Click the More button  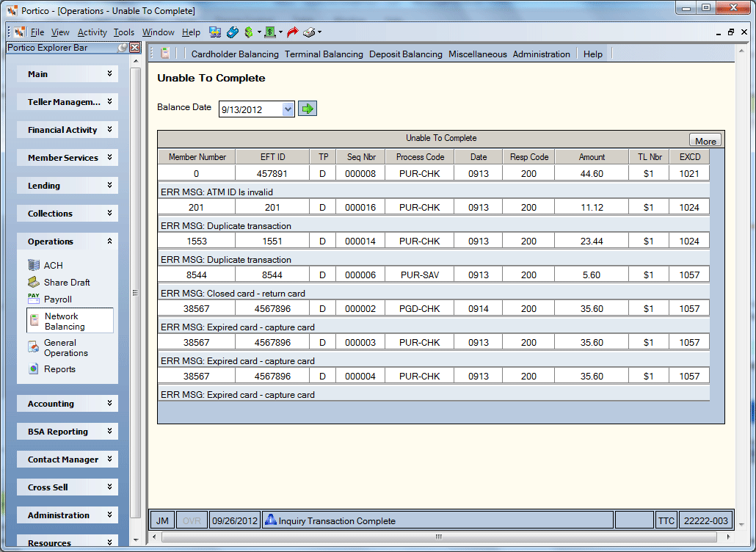705,140
